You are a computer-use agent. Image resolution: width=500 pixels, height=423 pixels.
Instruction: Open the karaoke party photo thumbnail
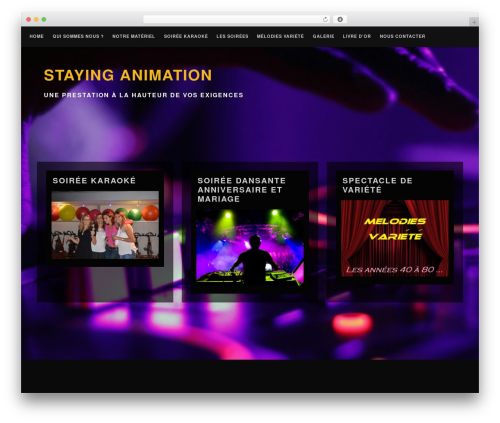click(x=105, y=225)
